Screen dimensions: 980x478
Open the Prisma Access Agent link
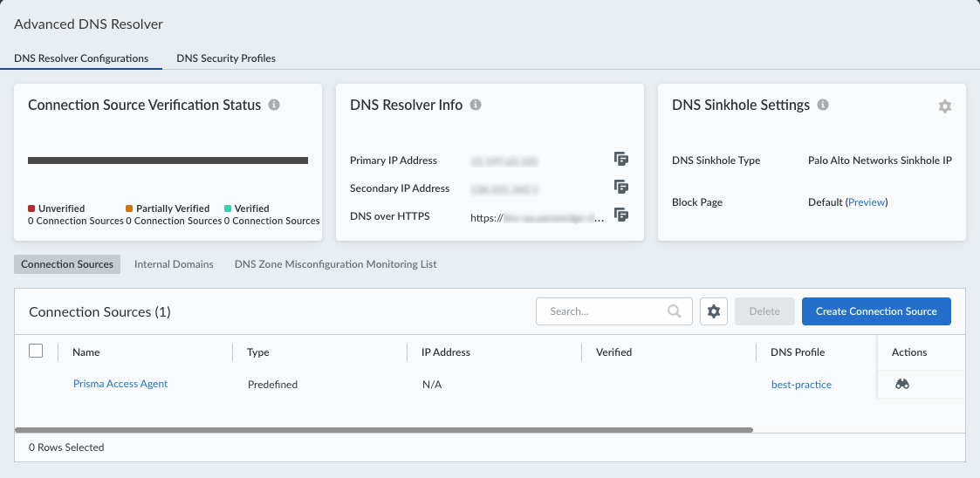[x=120, y=384]
